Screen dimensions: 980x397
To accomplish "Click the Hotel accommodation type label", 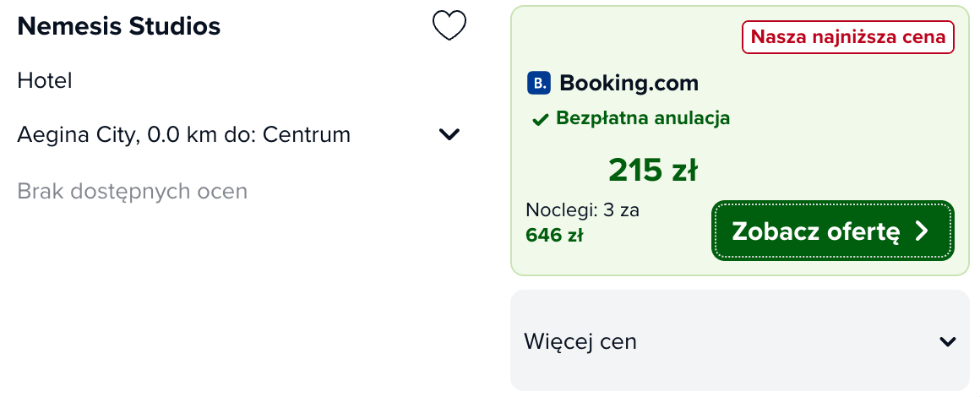I will point(45,80).
